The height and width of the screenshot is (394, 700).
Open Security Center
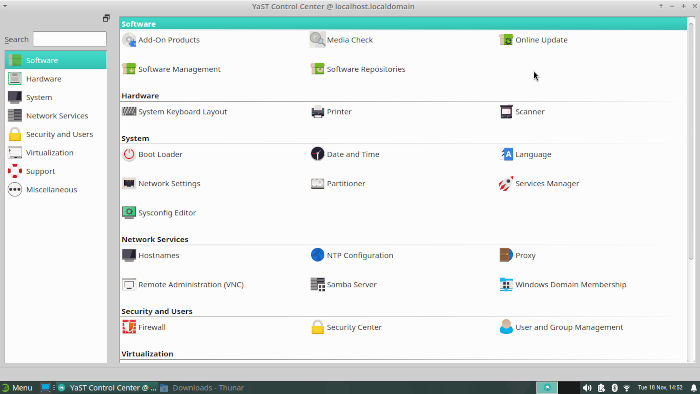346,327
